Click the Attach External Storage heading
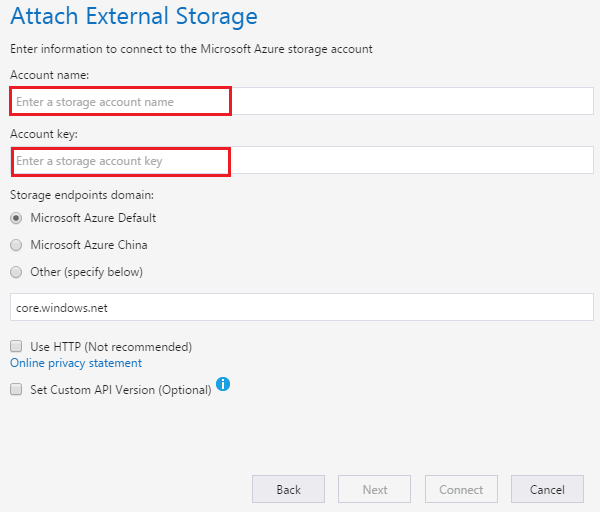 click(133, 17)
